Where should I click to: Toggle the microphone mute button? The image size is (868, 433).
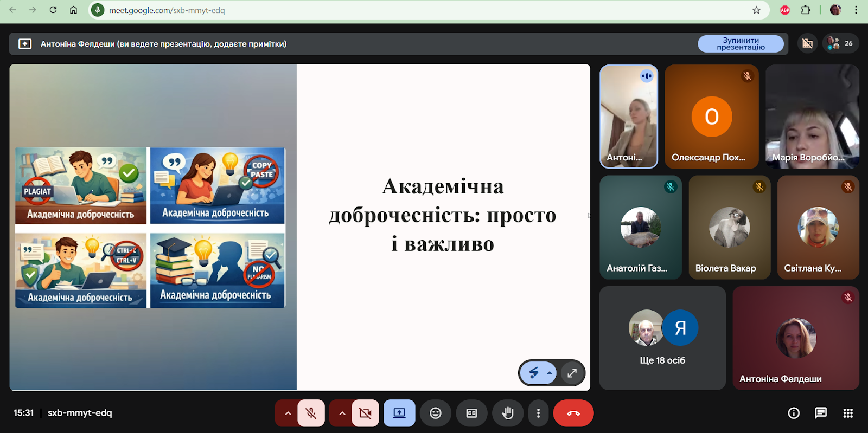311,413
